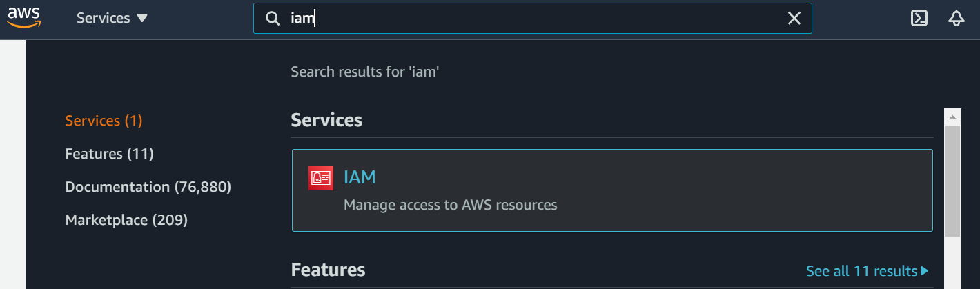The image size is (980, 289).
Task: Select the Services (1) result filter
Action: pos(104,121)
